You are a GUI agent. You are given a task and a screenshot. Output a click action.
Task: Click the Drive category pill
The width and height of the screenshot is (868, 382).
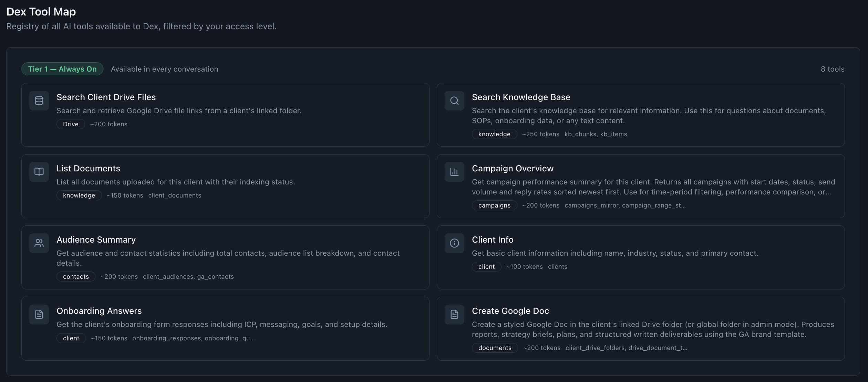[x=70, y=124]
